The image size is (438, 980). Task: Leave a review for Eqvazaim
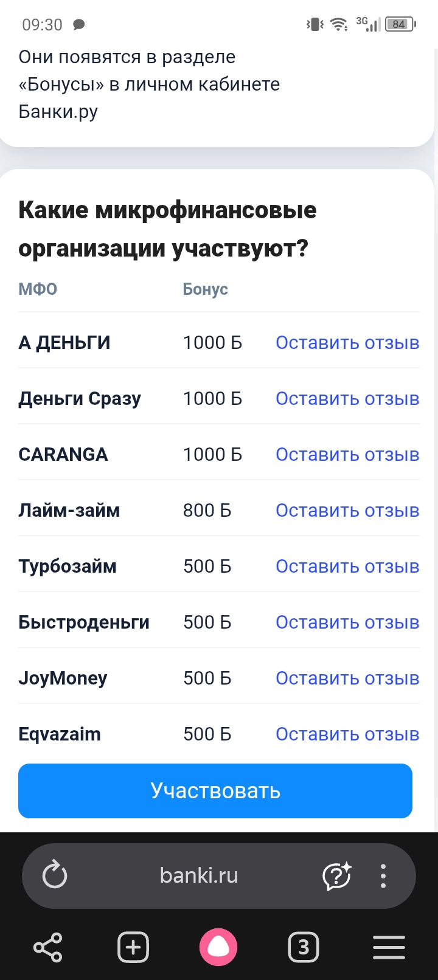[347, 734]
